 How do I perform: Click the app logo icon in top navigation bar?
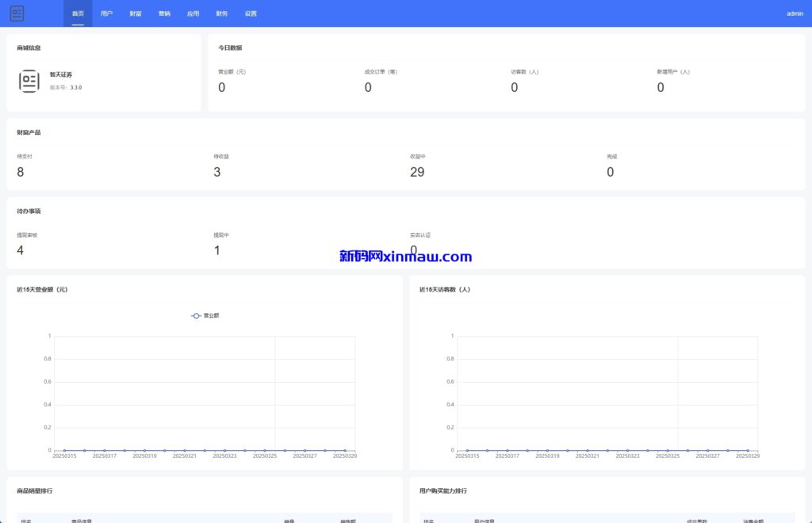17,13
